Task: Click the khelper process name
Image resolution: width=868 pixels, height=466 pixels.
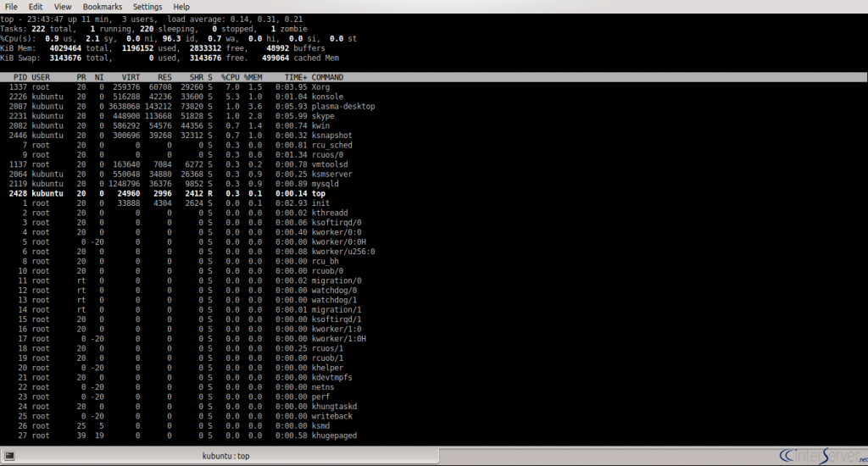Action: (x=327, y=368)
